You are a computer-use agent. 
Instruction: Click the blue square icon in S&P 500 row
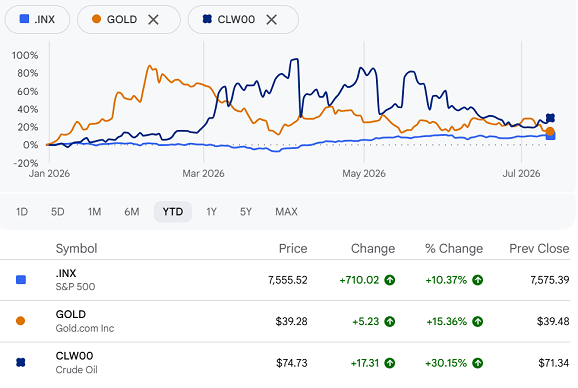point(21,280)
